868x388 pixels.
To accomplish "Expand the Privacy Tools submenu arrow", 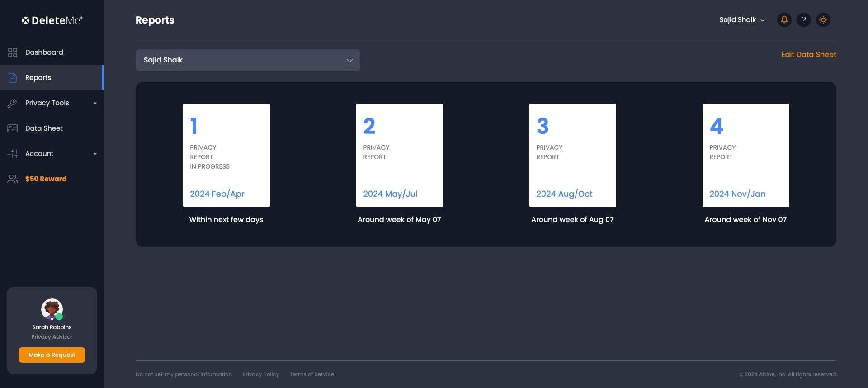I will (95, 104).
